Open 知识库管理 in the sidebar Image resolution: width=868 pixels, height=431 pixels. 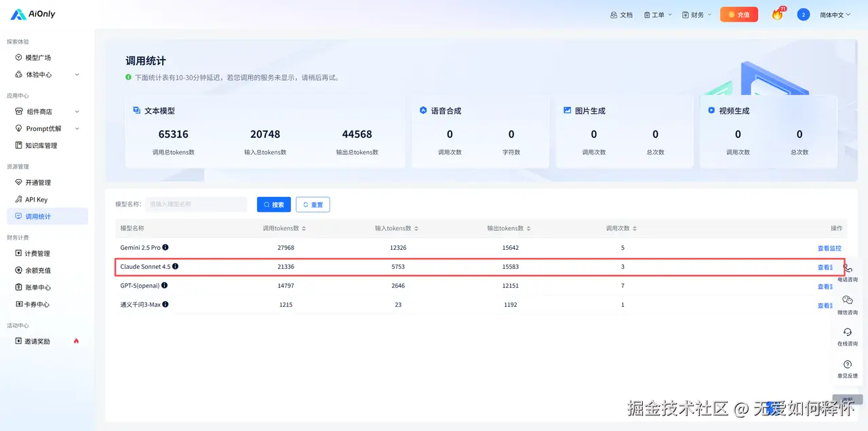(x=37, y=145)
